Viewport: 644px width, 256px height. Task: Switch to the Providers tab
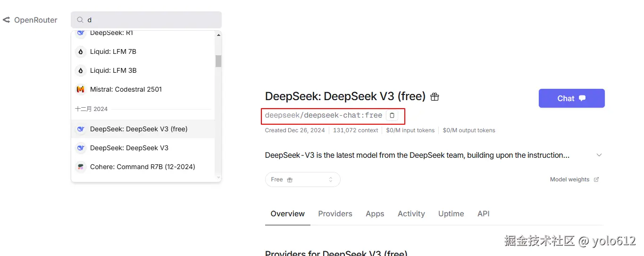click(x=335, y=214)
